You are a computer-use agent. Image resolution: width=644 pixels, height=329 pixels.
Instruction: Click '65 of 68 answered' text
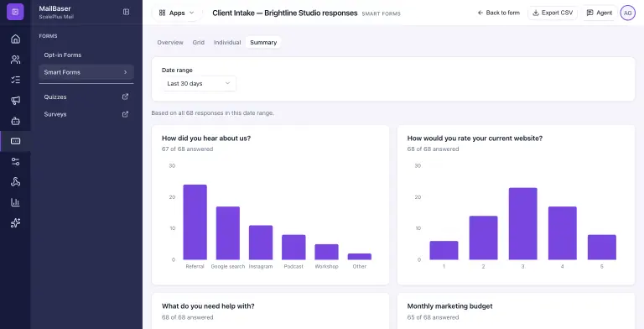click(433, 317)
